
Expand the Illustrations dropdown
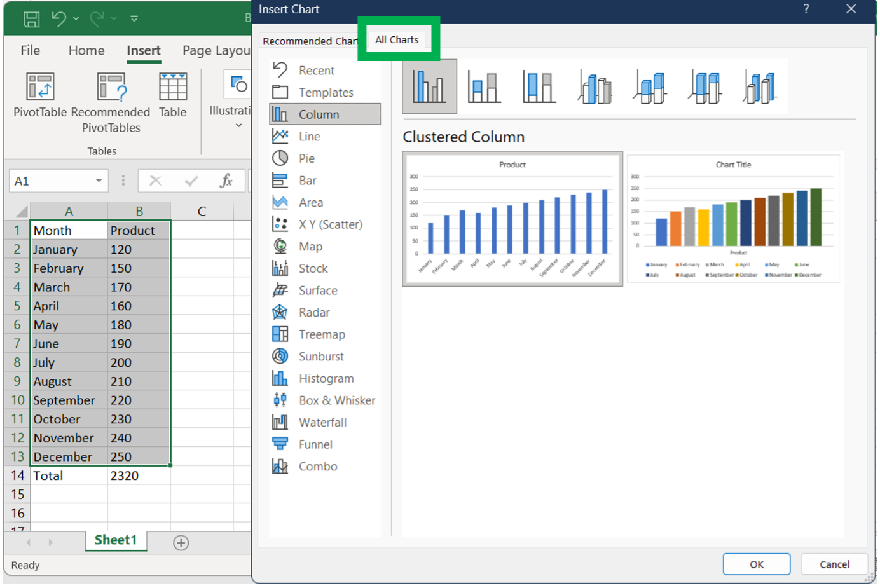pyautogui.click(x=238, y=125)
